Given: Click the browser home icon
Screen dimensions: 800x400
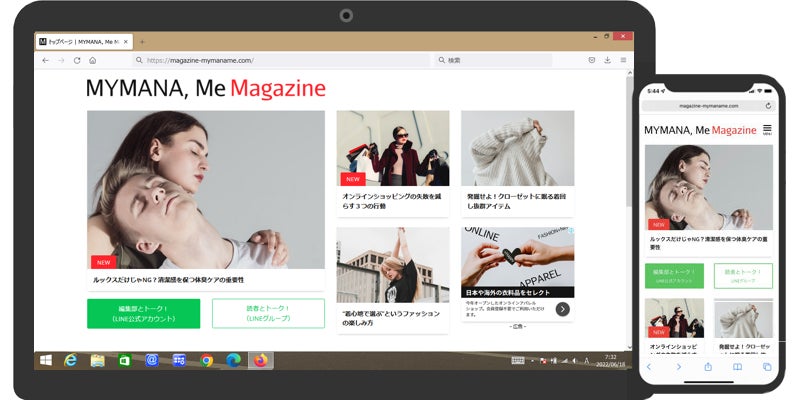Looking at the screenshot, I should pos(92,60).
